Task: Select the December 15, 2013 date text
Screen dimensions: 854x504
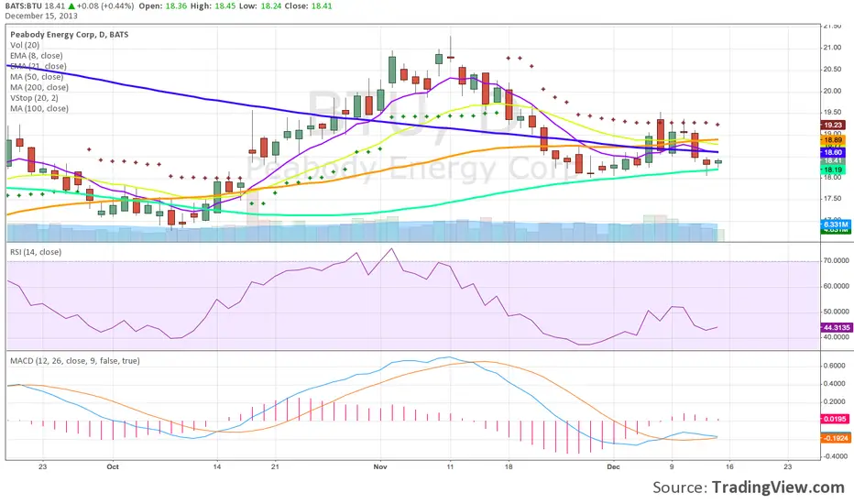Action: tap(41, 16)
